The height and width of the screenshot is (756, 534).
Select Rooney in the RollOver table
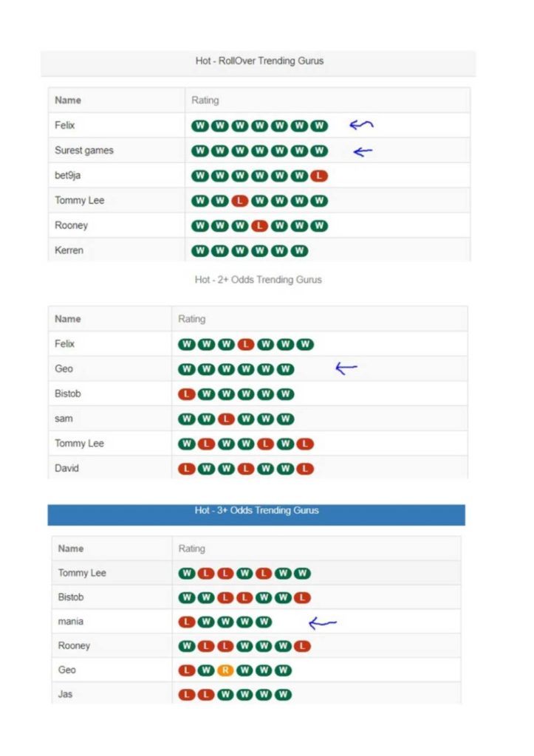[x=72, y=225]
